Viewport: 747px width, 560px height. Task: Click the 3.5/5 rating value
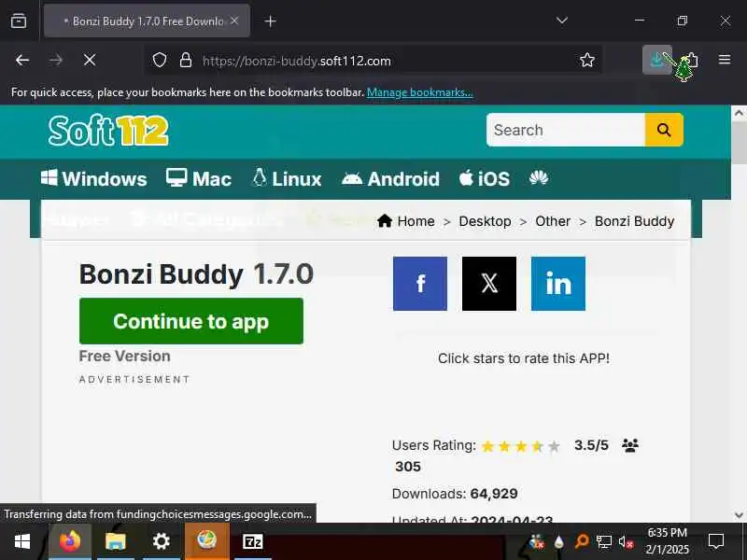click(591, 445)
